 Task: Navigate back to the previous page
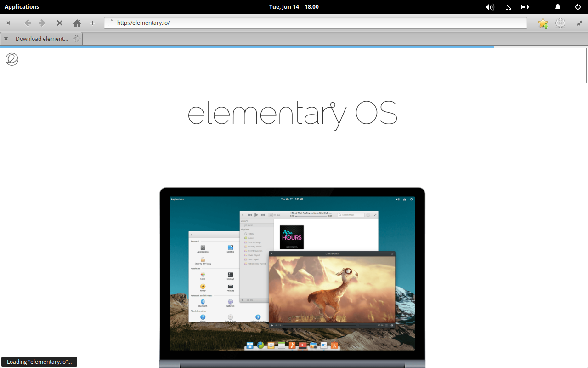click(x=27, y=23)
